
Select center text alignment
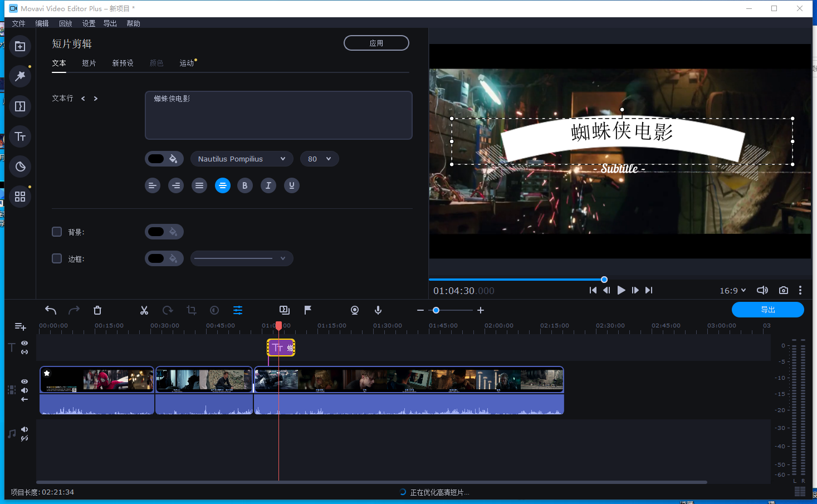[223, 185]
